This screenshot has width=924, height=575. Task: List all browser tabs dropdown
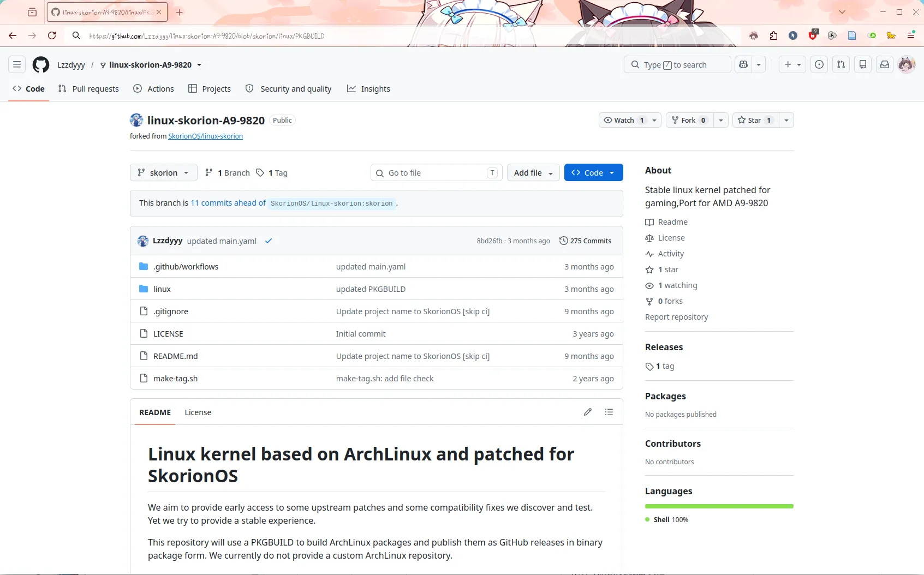[x=842, y=12]
